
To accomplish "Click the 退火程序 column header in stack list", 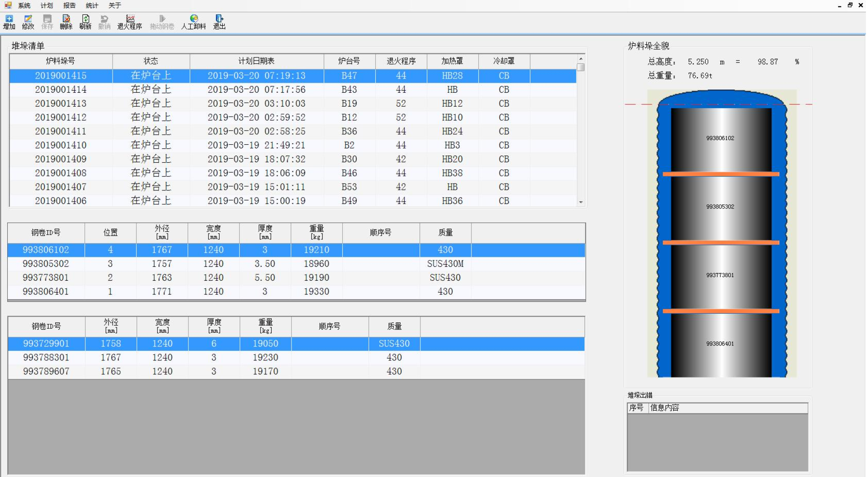I will click(x=401, y=61).
